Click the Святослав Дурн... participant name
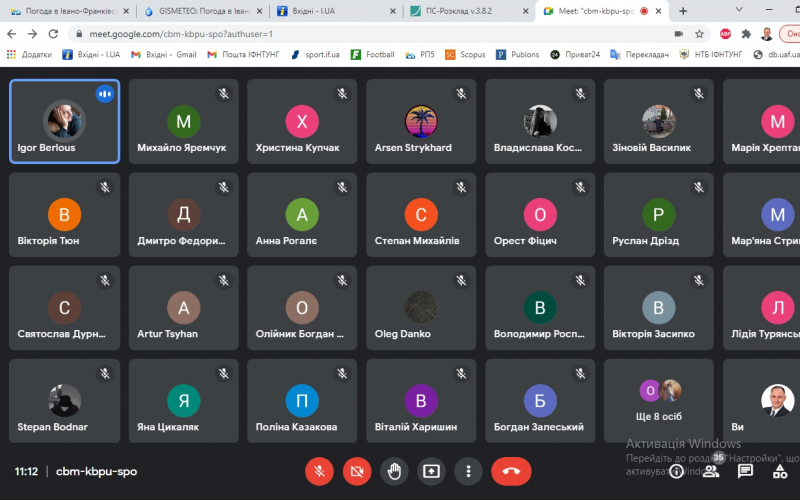800x500 pixels. tap(61, 334)
